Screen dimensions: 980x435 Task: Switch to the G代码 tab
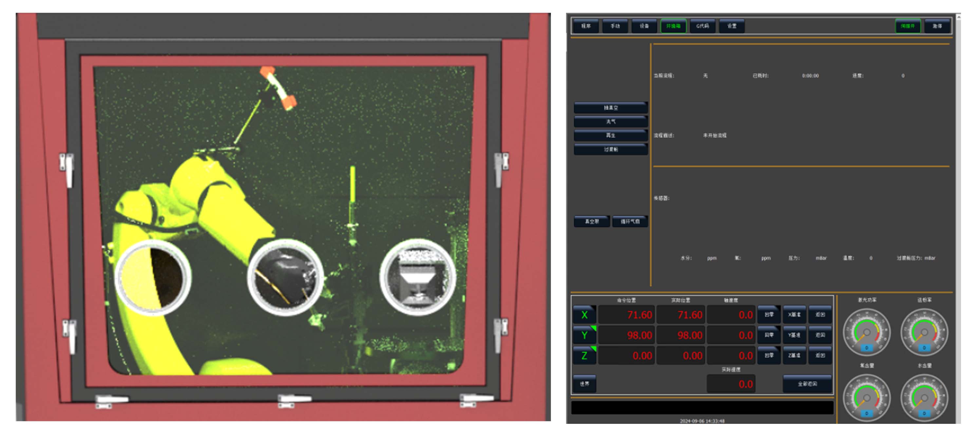click(702, 26)
